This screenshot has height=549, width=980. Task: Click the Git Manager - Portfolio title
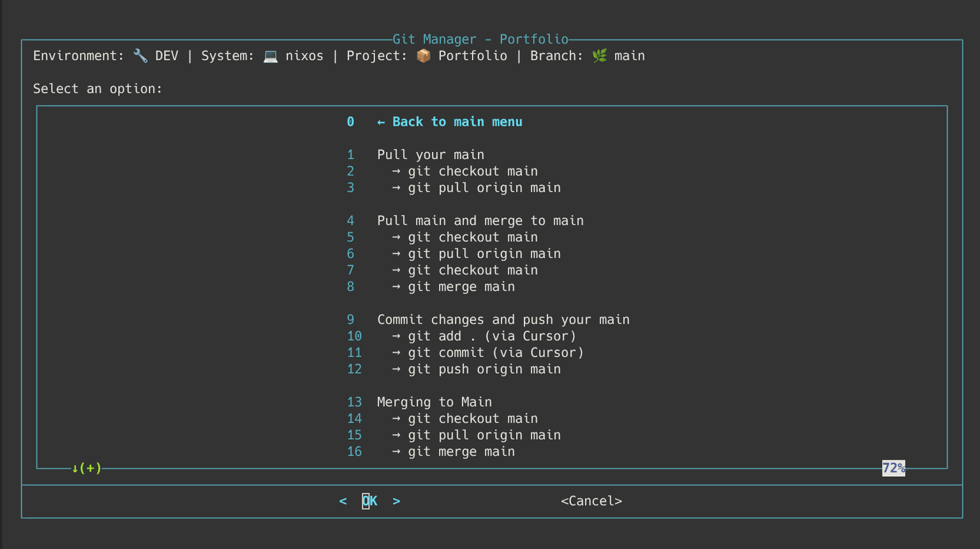(480, 40)
